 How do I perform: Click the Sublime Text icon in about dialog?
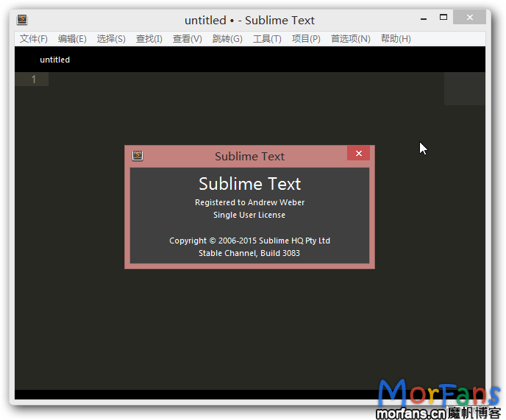pyautogui.click(x=138, y=156)
